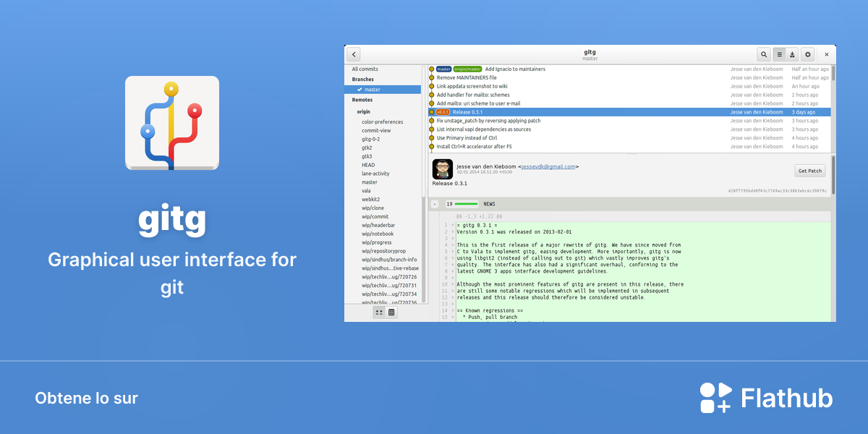Close the gitg window with X button
868x434 pixels.
(827, 54)
